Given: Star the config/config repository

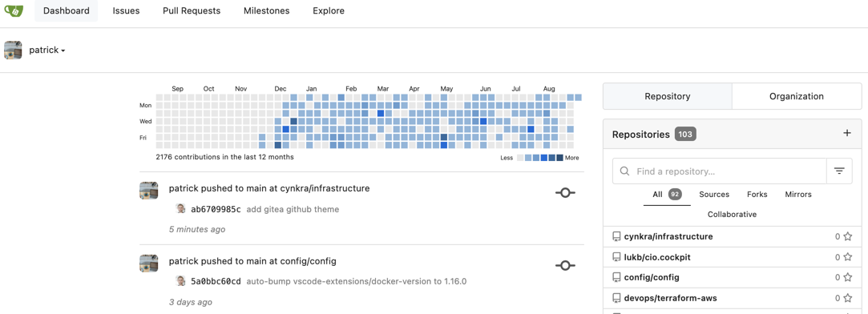Looking at the screenshot, I should (x=847, y=277).
